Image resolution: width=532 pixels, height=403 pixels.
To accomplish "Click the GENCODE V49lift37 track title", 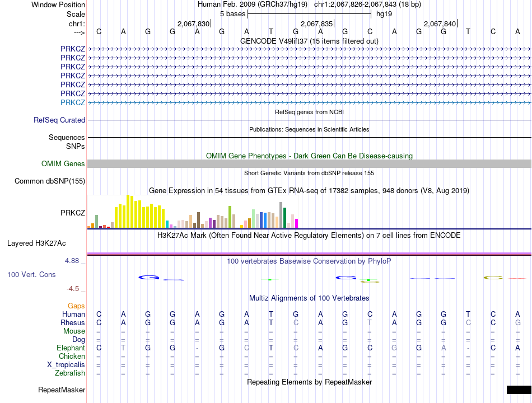I will 309,41.
